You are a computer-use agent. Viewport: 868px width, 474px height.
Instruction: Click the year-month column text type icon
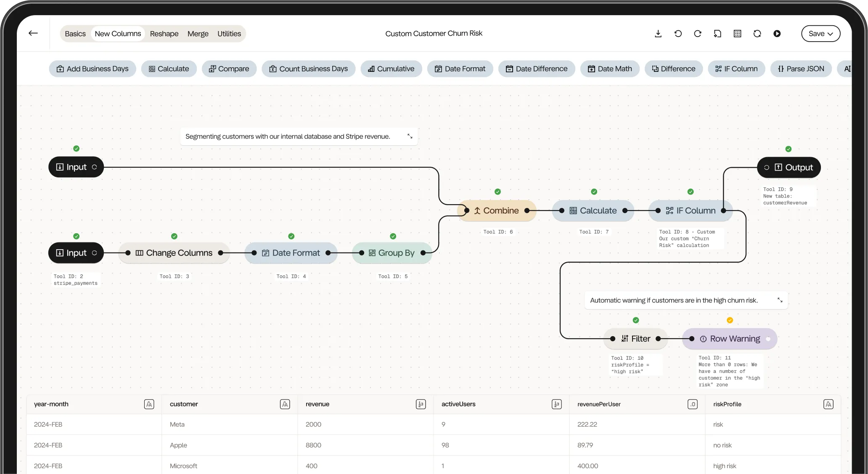[149, 404]
